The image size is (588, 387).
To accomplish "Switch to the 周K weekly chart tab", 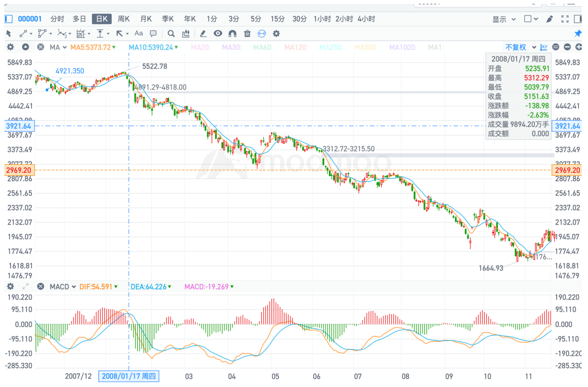I will pos(124,19).
